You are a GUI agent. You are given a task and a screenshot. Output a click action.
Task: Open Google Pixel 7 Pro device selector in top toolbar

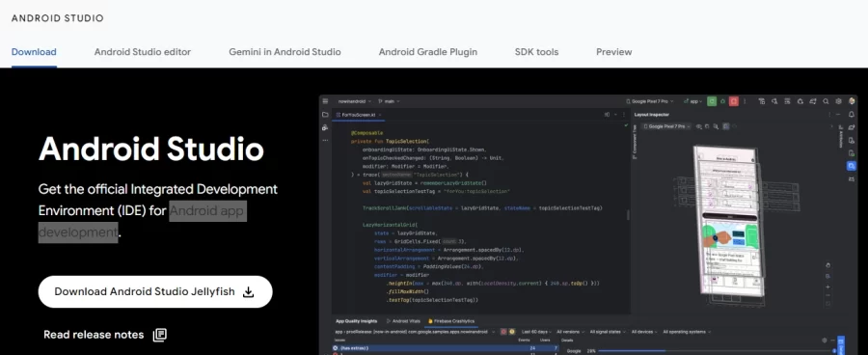[x=650, y=101]
